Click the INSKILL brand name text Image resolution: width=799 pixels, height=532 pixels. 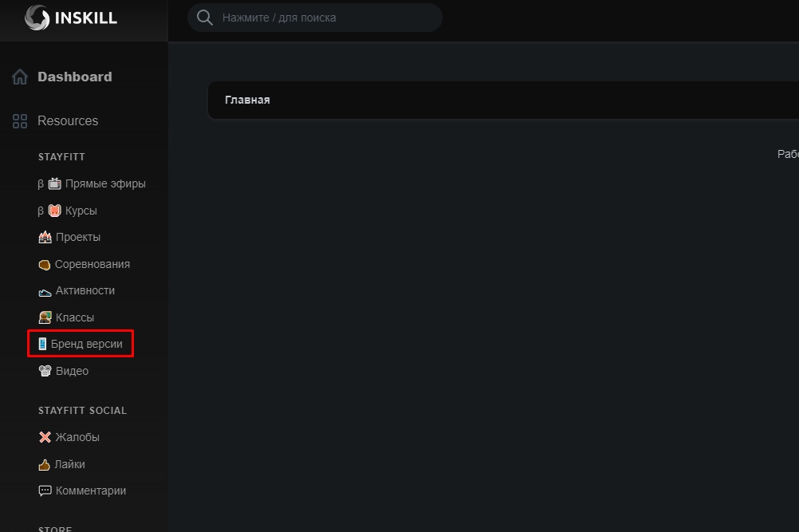[x=86, y=18]
